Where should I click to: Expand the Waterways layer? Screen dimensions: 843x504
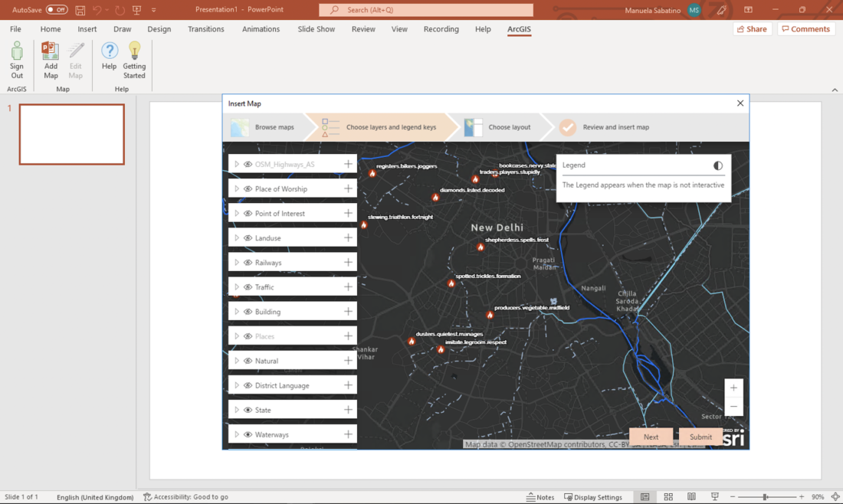pos(237,434)
